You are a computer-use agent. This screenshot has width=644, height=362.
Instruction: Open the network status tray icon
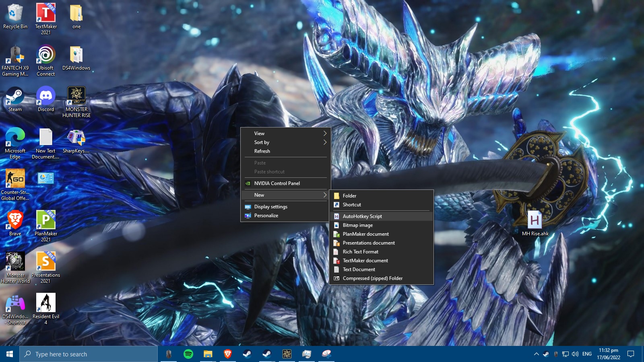[x=566, y=354]
